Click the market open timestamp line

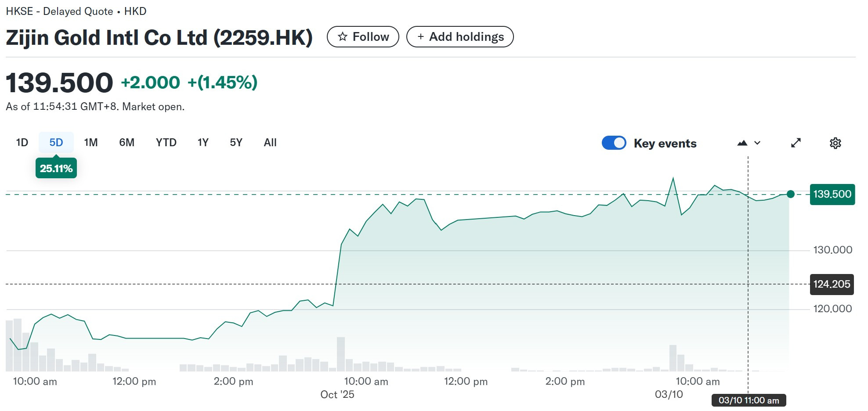tap(95, 107)
